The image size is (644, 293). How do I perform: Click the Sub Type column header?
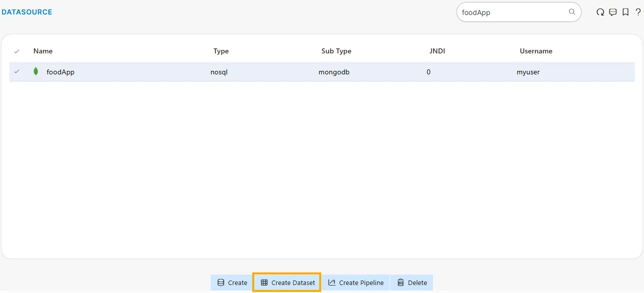[x=336, y=51]
